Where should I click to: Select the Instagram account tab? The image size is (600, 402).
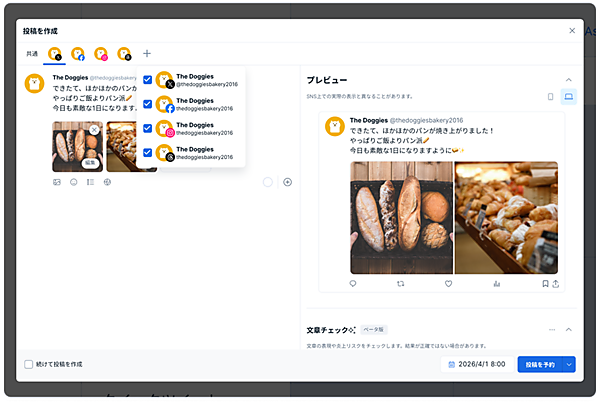(101, 54)
